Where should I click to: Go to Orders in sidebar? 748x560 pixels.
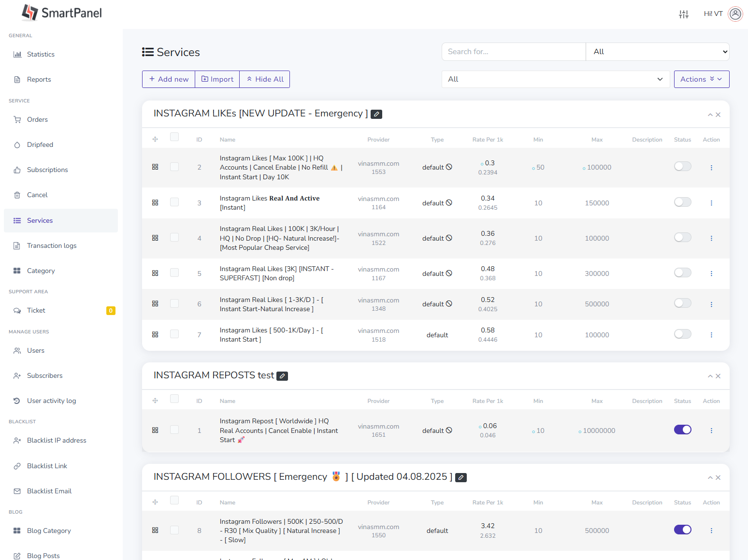37,119
